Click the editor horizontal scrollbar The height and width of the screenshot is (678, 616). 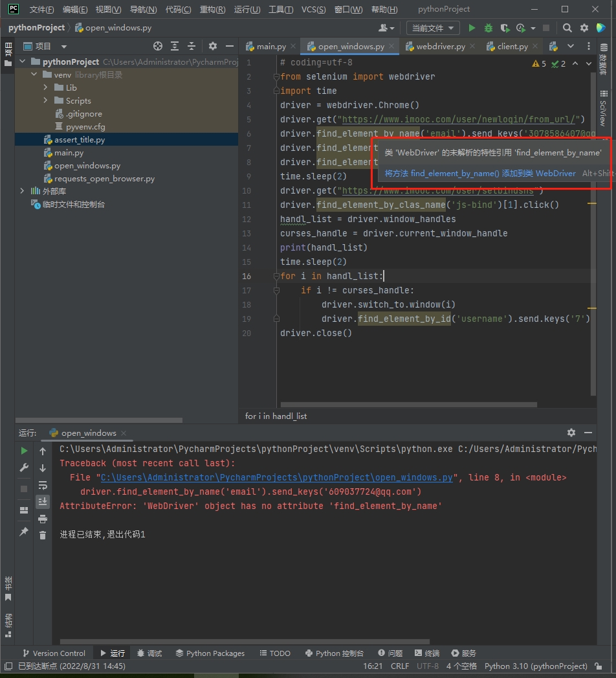click(409, 405)
